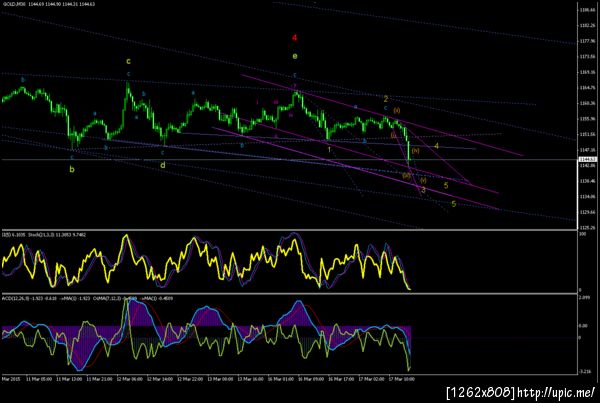Click the GOLD,M30 chart title text

(48, 4)
